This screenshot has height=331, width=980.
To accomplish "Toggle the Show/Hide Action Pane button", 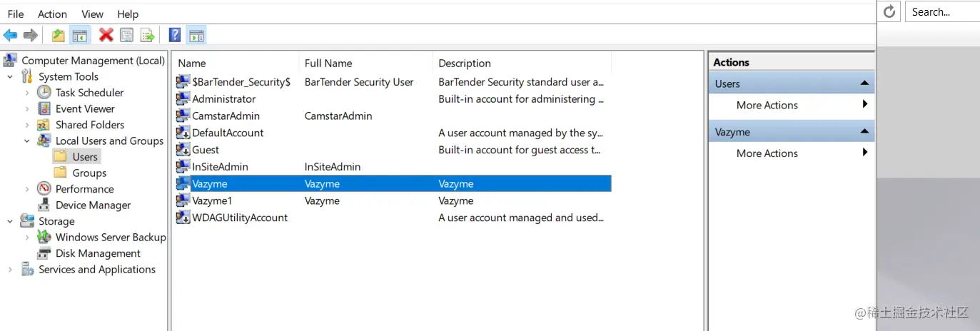I will [196, 35].
